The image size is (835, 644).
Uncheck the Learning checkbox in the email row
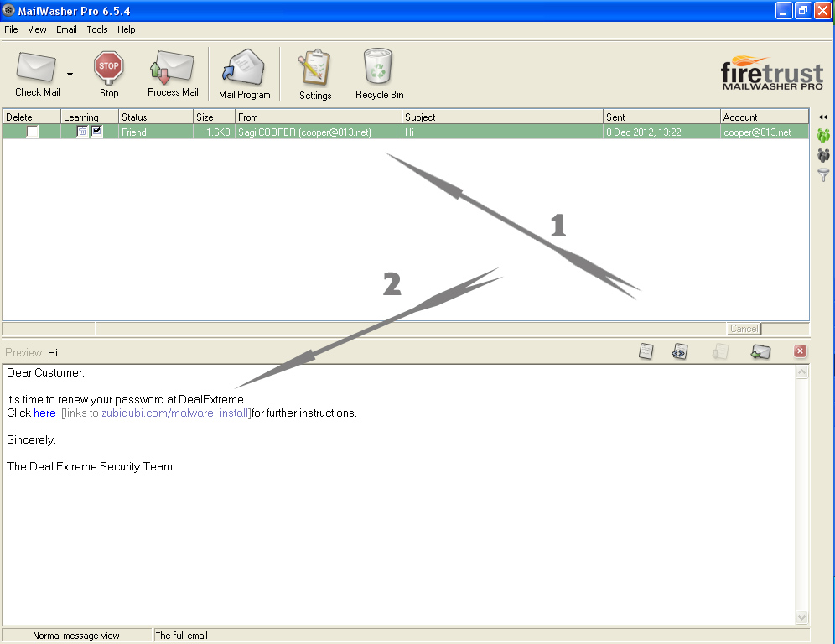tap(97, 131)
